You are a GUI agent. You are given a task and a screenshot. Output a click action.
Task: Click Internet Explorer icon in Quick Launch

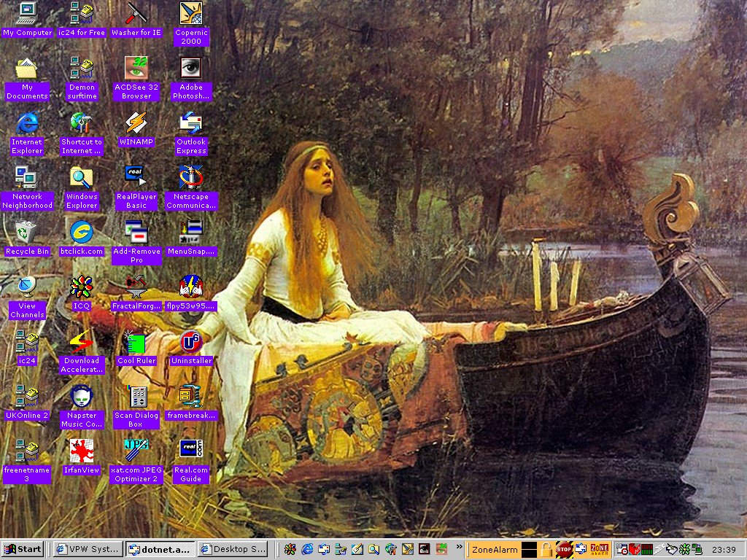[x=307, y=549]
